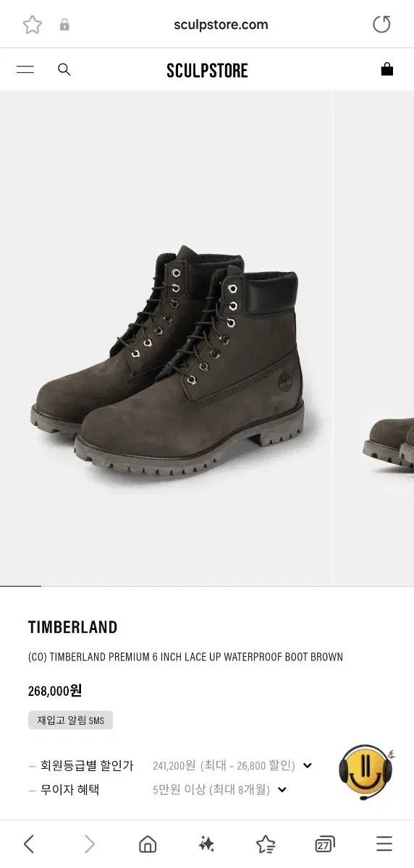
Task: Reload the page with refresh icon
Action: (381, 25)
